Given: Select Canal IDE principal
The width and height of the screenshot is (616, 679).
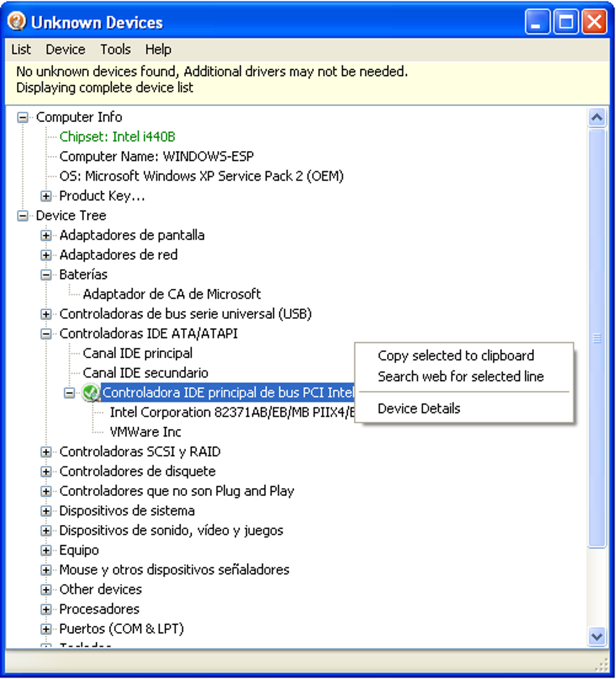Looking at the screenshot, I should click(x=138, y=353).
